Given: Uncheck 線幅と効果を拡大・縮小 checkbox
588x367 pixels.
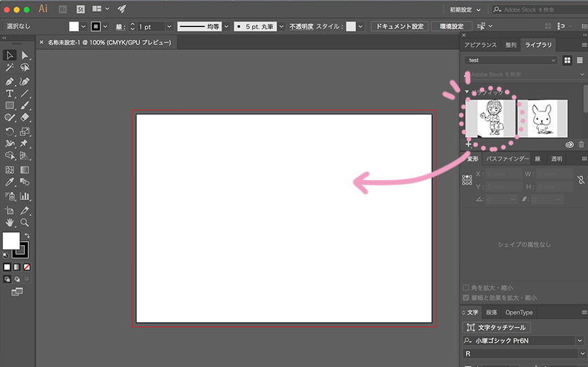Looking at the screenshot, I should click(465, 298).
